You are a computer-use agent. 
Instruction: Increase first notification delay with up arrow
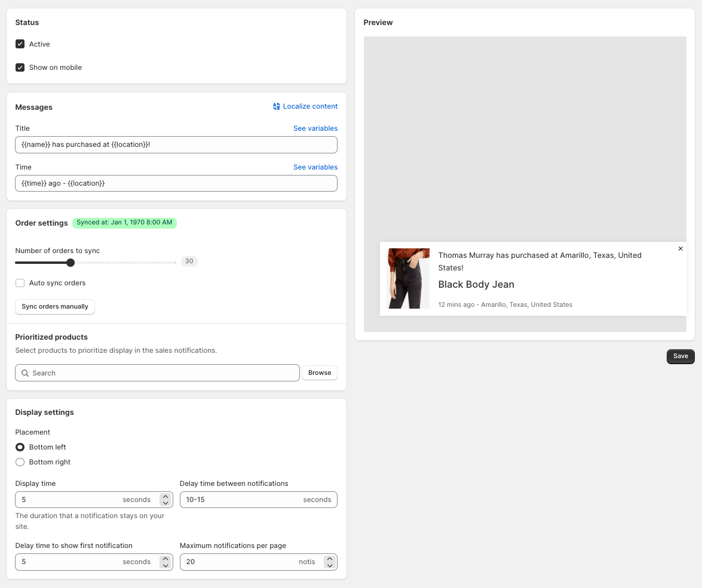click(x=165, y=558)
